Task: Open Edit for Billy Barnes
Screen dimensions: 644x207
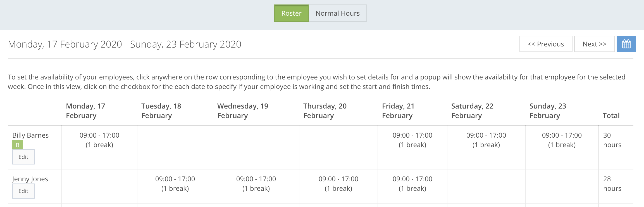Action: coord(23,157)
